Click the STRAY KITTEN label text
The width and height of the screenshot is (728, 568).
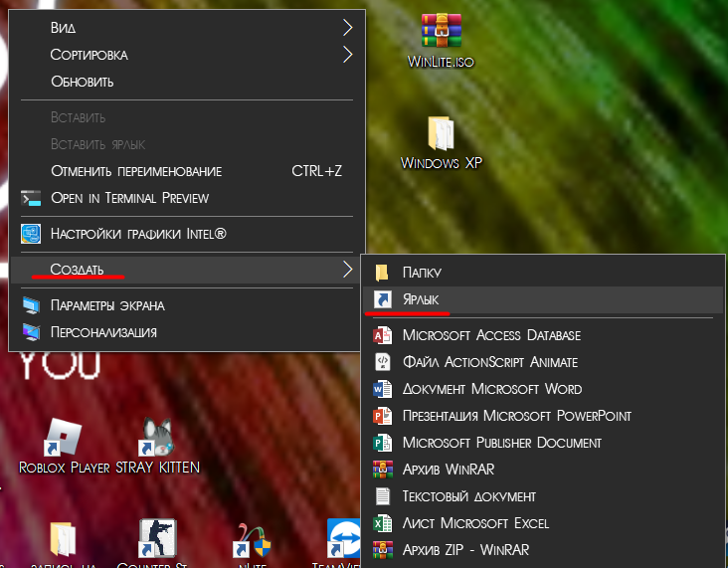(157, 468)
